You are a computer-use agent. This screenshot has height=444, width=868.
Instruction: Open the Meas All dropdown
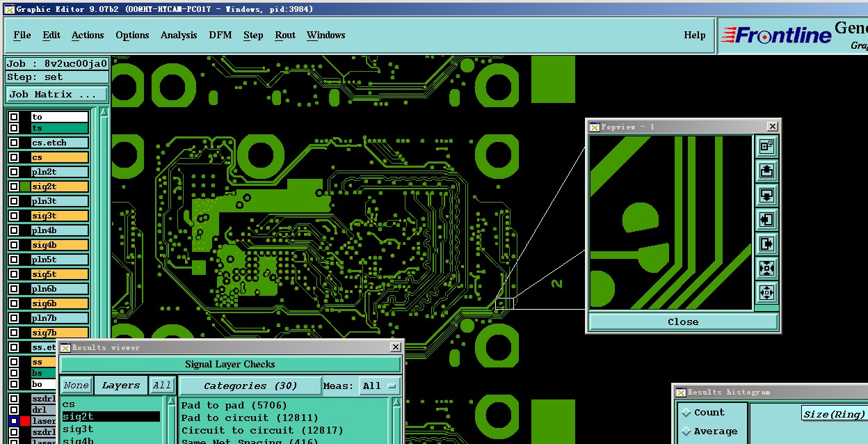(380, 386)
